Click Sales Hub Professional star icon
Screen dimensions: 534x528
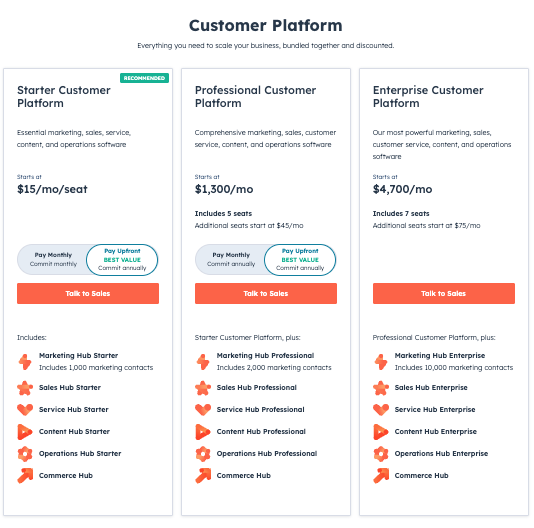tap(203, 388)
